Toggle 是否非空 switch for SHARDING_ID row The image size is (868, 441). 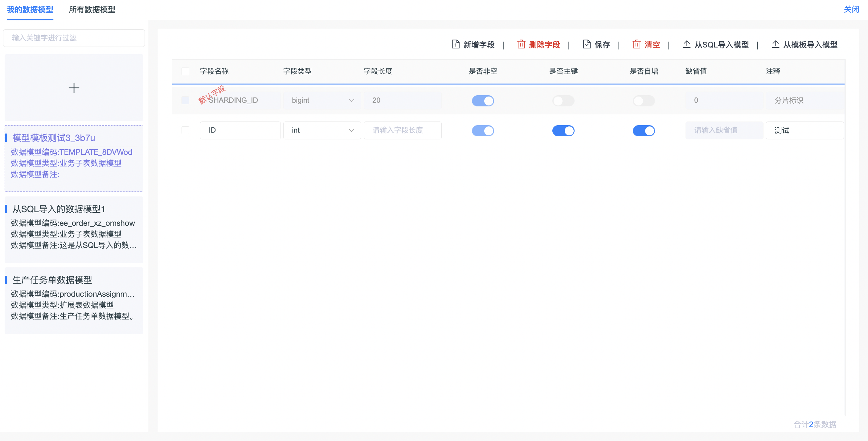click(482, 101)
